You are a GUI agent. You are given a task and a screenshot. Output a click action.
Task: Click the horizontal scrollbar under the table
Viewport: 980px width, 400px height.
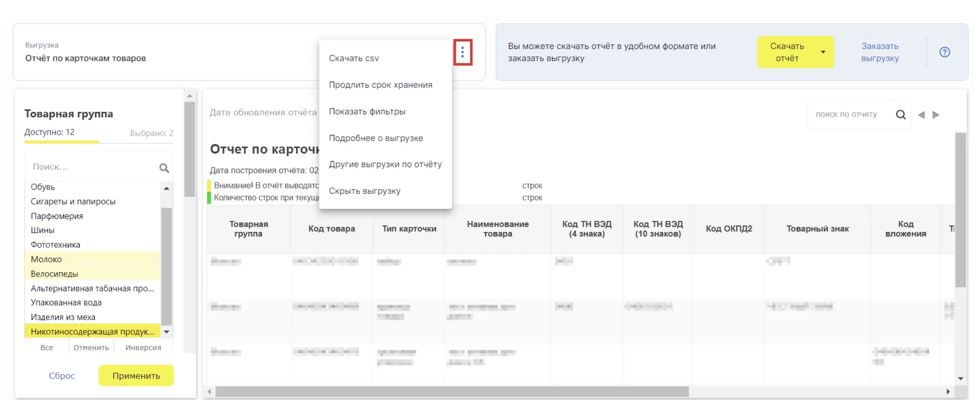click(452, 391)
